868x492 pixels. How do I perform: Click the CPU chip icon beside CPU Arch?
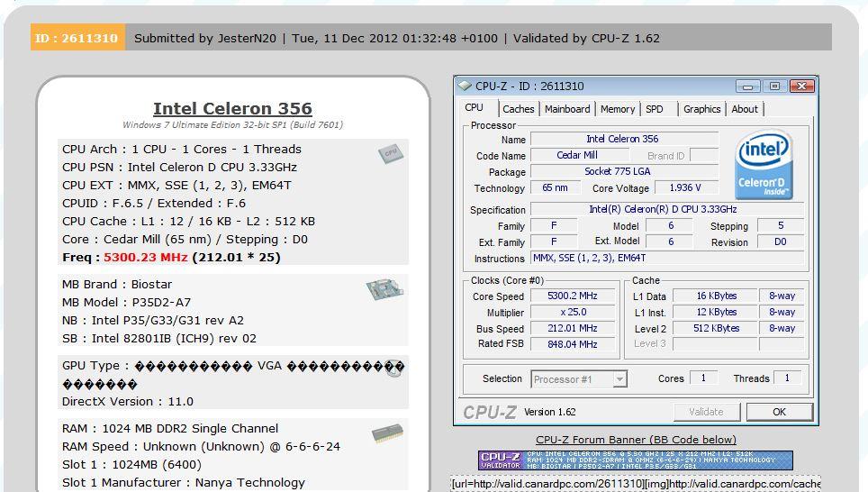pyautogui.click(x=391, y=153)
